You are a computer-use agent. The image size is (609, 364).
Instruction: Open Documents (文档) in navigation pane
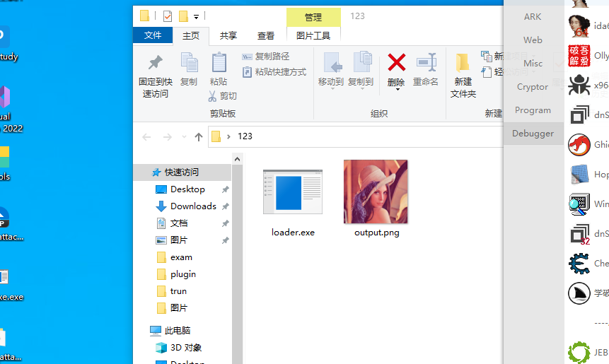[179, 223]
